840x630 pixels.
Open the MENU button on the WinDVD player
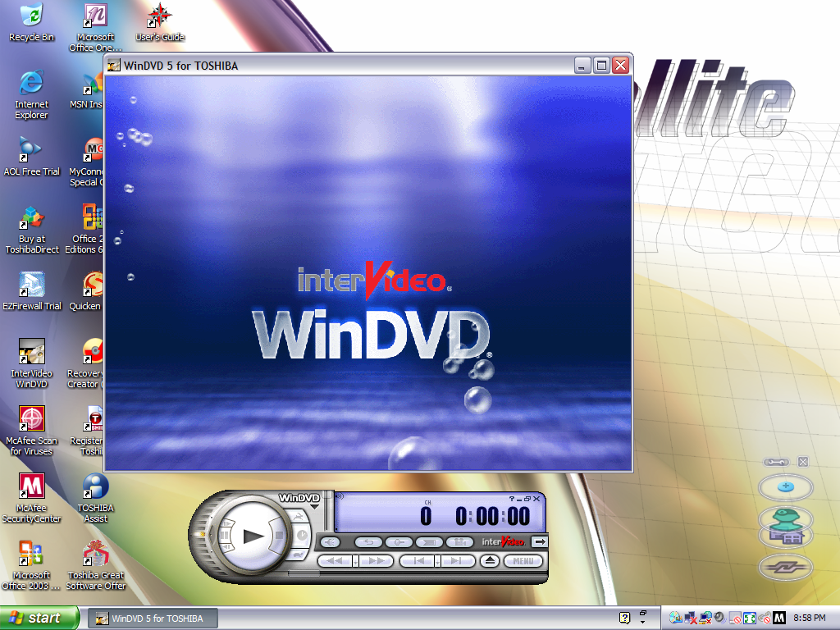(x=524, y=560)
